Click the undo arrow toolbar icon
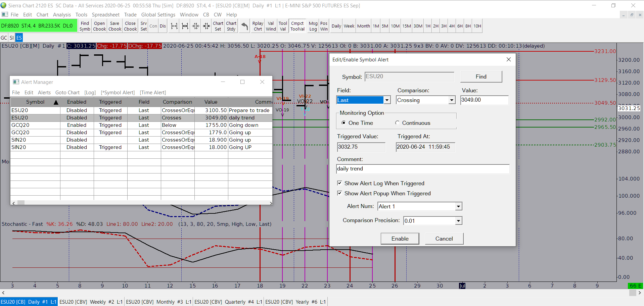Screen dimensions: 644x306 pyautogui.click(x=245, y=26)
